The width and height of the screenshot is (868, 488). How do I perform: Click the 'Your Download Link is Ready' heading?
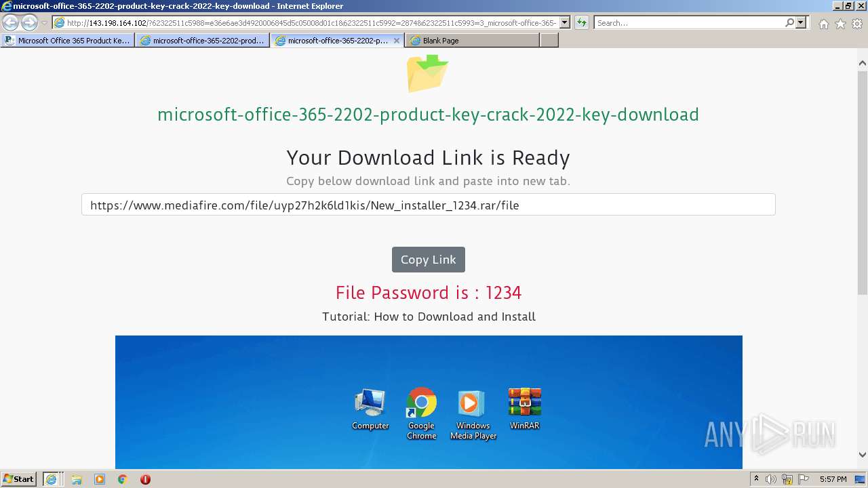(428, 157)
